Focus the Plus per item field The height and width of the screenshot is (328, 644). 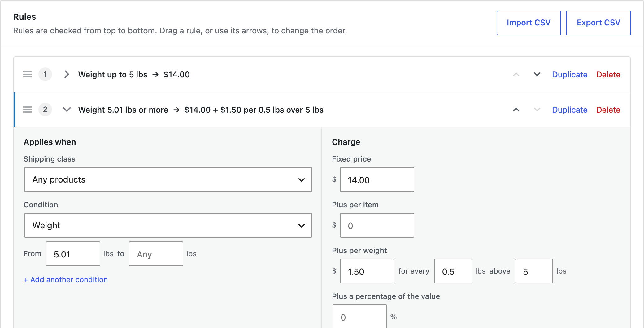[x=377, y=225]
